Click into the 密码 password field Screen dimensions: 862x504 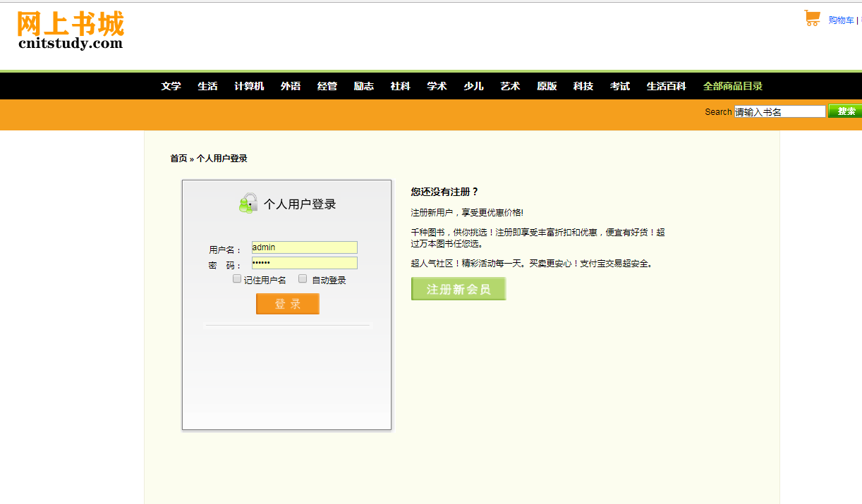pos(304,263)
